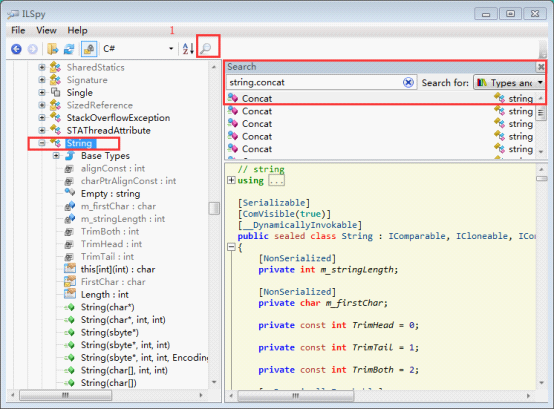Screen dimensions: 554x409
Task: Select m_firstChar : char field
Action: pos(118,206)
